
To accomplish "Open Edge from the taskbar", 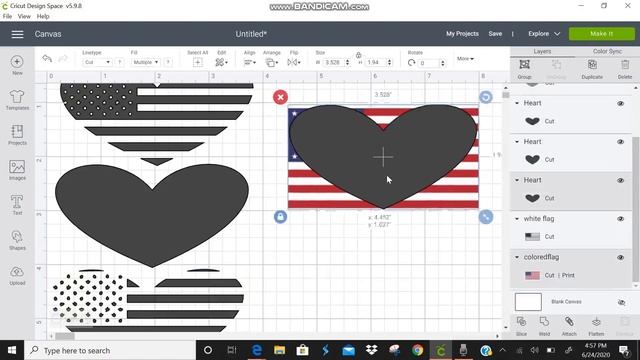I will pos(256,350).
